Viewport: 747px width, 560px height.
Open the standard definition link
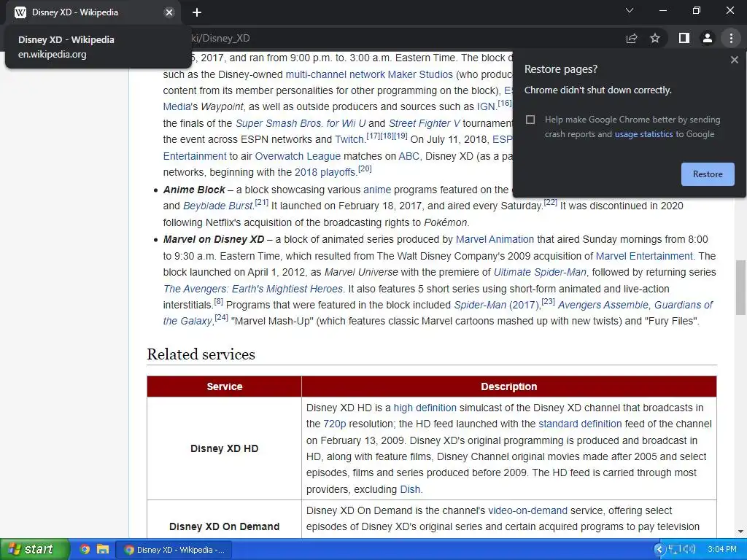580,424
